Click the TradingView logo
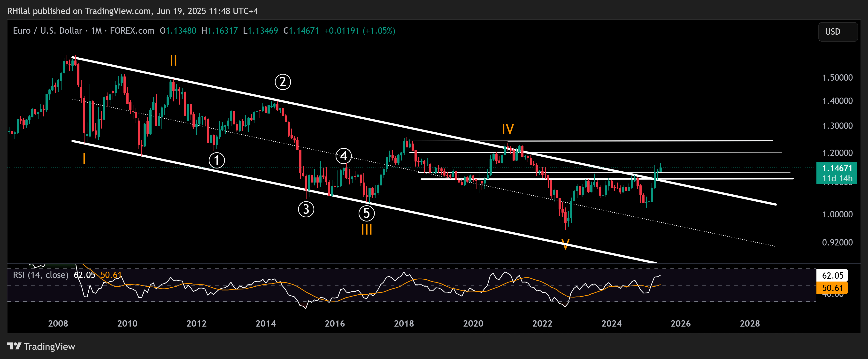The width and height of the screenshot is (868, 359). click(x=41, y=346)
